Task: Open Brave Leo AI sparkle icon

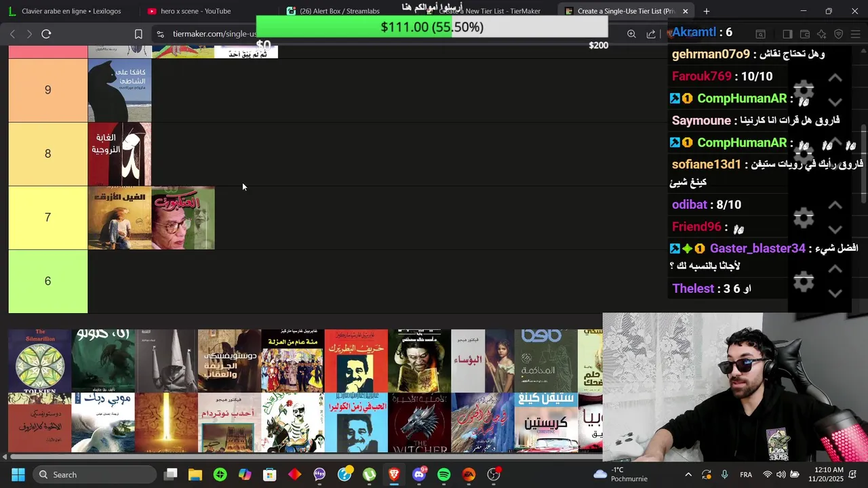Action: pos(822,34)
